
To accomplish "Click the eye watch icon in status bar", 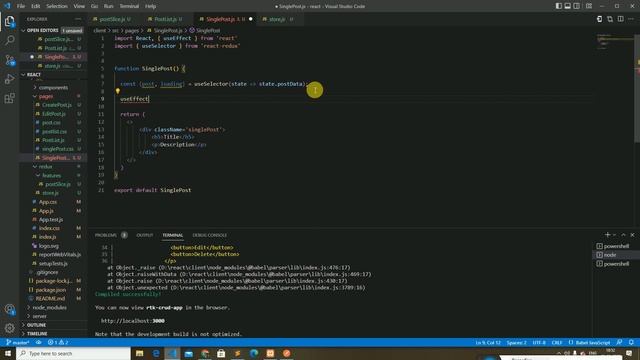I will click(x=39, y=342).
